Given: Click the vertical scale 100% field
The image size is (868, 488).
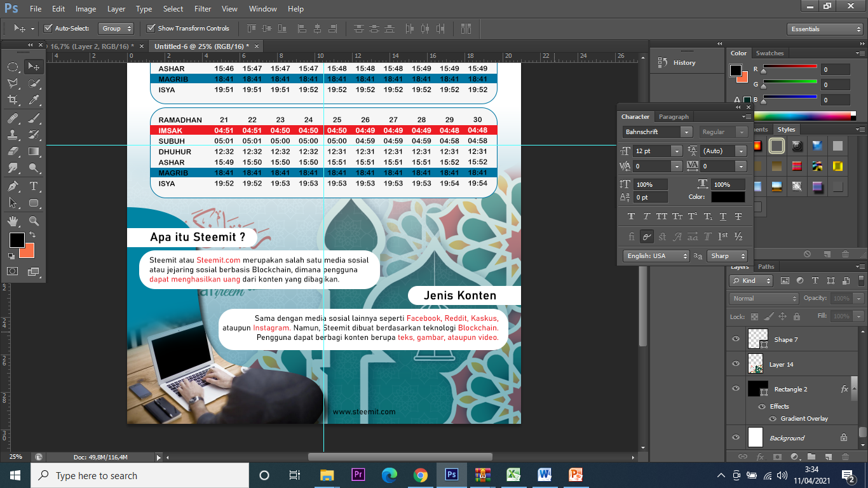Looking at the screenshot, I should (x=651, y=184).
